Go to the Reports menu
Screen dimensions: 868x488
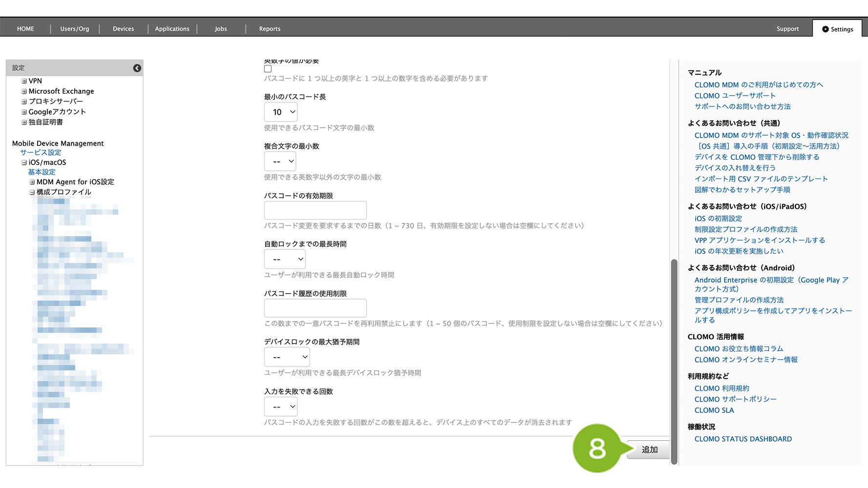[269, 29]
